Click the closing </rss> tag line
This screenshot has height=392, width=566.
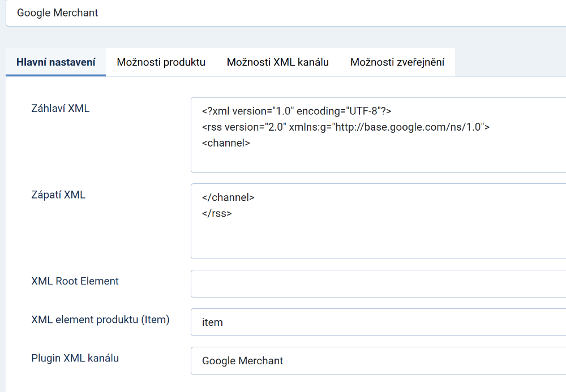pyautogui.click(x=217, y=214)
